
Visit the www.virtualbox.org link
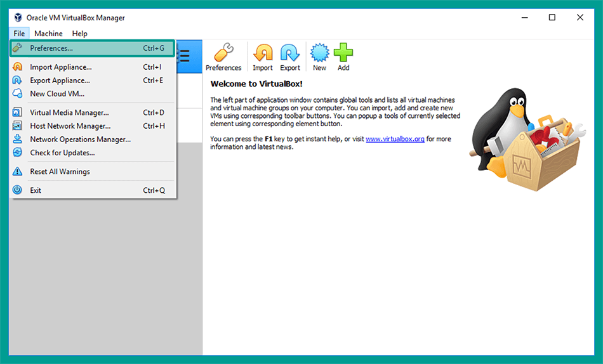point(395,139)
